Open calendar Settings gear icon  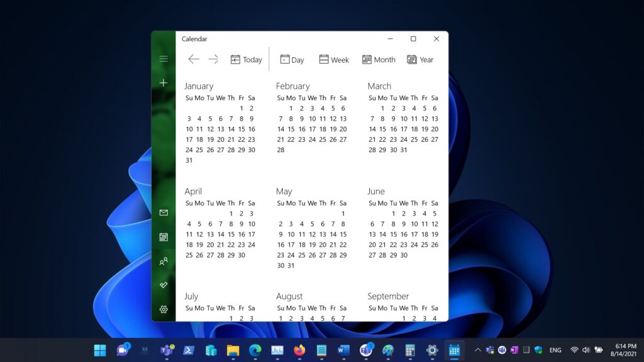coord(164,309)
